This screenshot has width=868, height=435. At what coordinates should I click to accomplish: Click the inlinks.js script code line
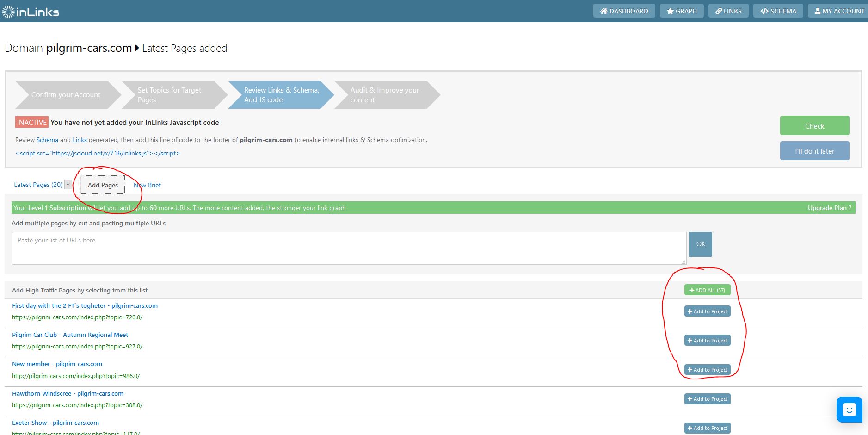tap(98, 153)
